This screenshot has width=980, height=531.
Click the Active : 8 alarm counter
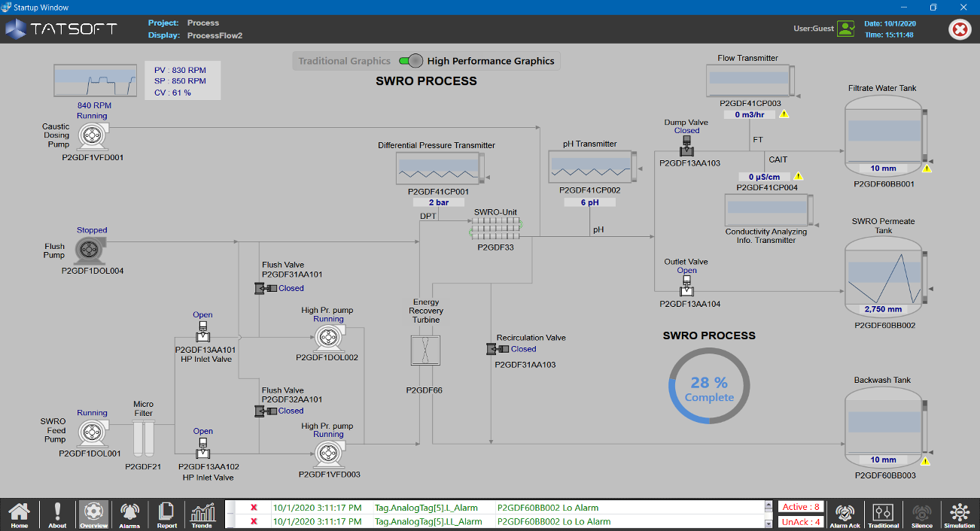[x=801, y=506]
